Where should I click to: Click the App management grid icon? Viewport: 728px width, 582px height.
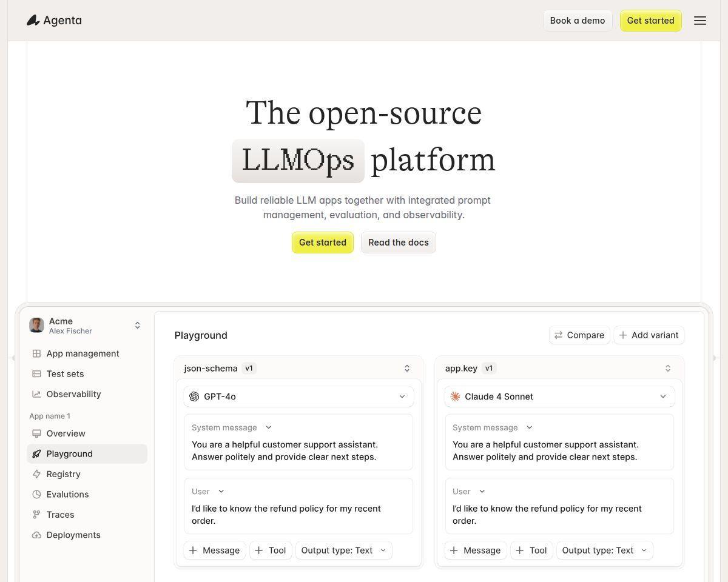click(x=36, y=353)
